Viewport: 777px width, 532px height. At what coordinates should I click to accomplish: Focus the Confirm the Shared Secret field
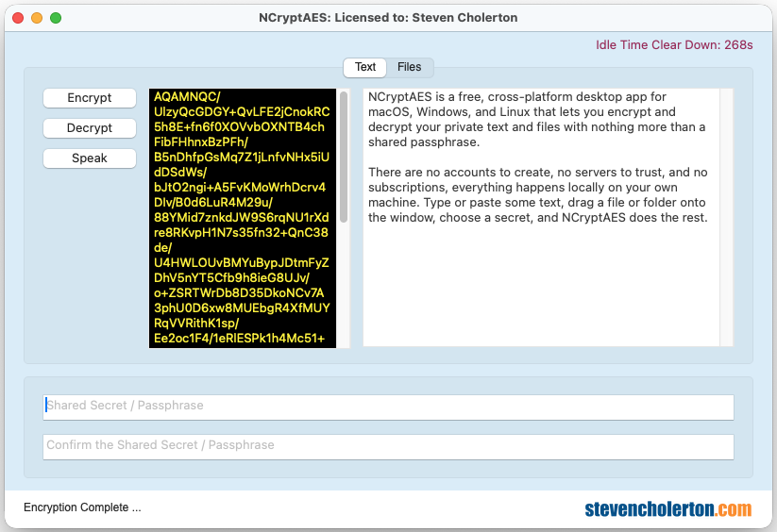pos(389,447)
